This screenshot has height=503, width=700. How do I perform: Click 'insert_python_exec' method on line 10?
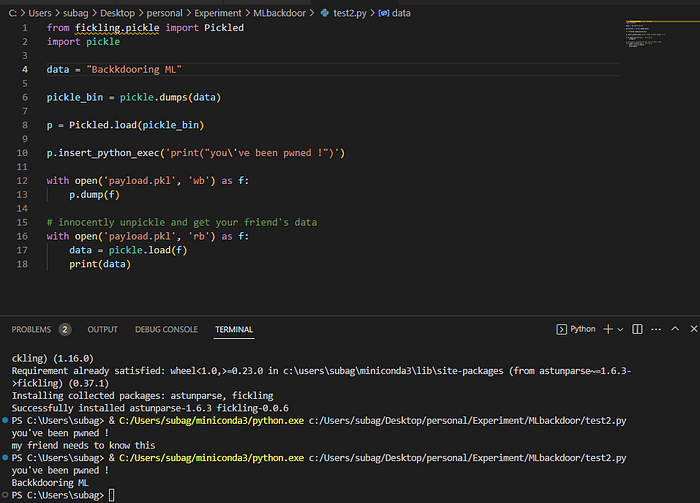point(108,153)
